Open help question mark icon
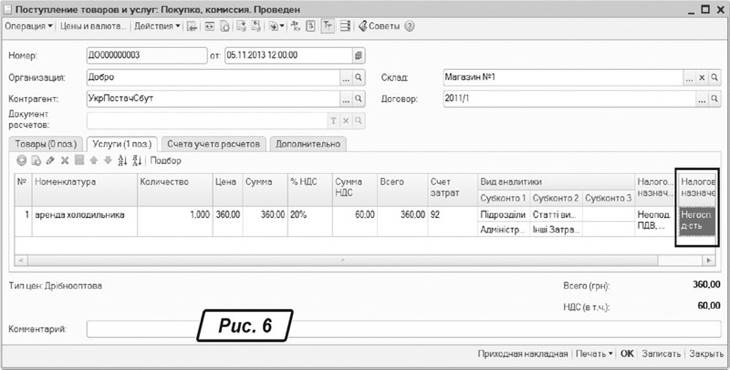 pyautogui.click(x=409, y=27)
